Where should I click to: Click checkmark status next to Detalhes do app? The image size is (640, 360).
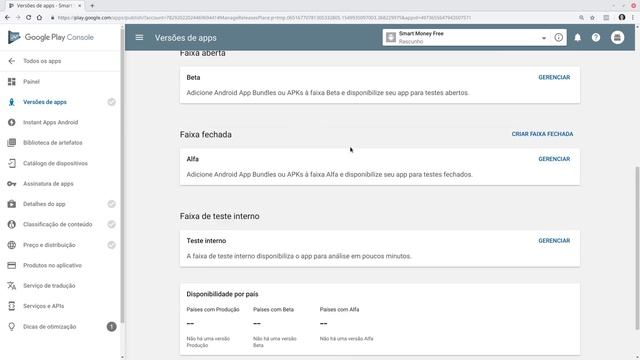click(111, 204)
